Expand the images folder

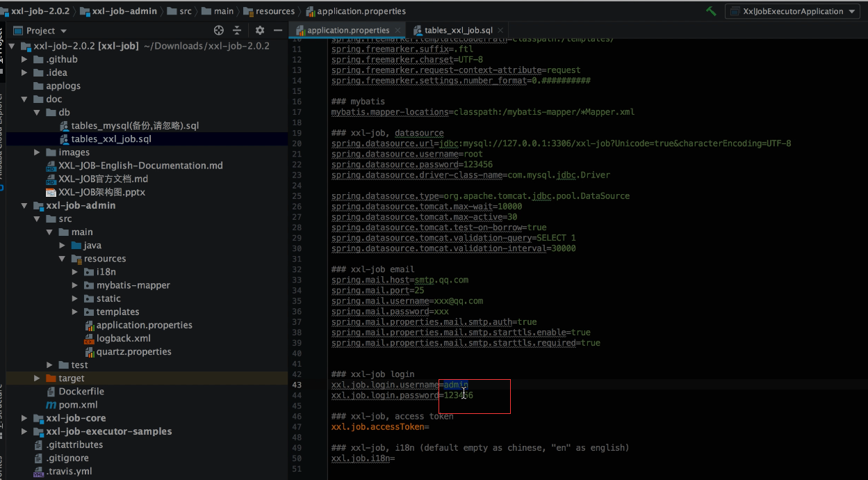pos(38,152)
